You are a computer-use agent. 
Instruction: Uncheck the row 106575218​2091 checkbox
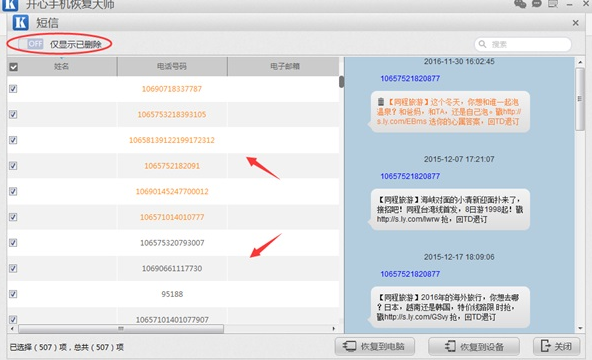13,166
